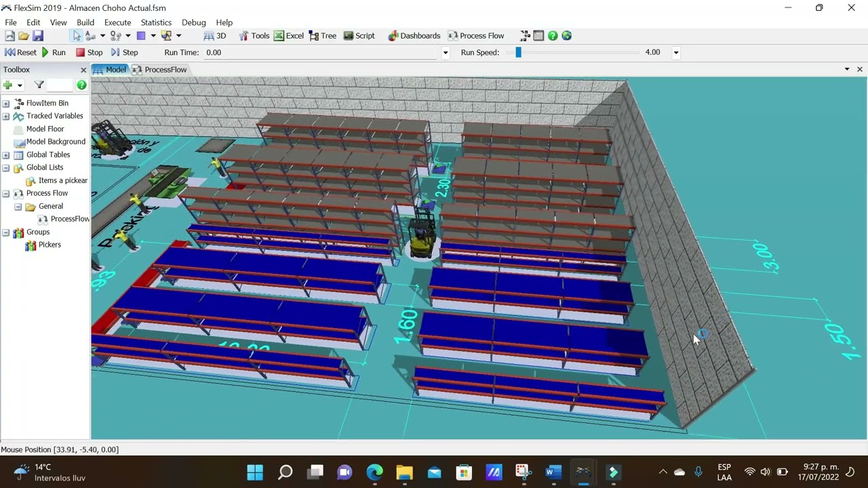Reset the simulation model
This screenshot has height=488, width=868.
(20, 53)
